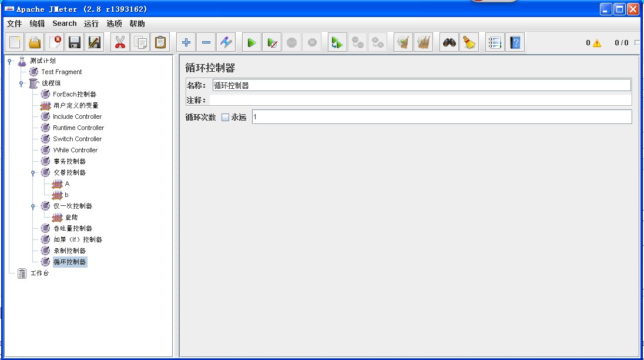Screen dimensions: 644x360
Task: Open the 文件 menu
Action: tap(14, 24)
